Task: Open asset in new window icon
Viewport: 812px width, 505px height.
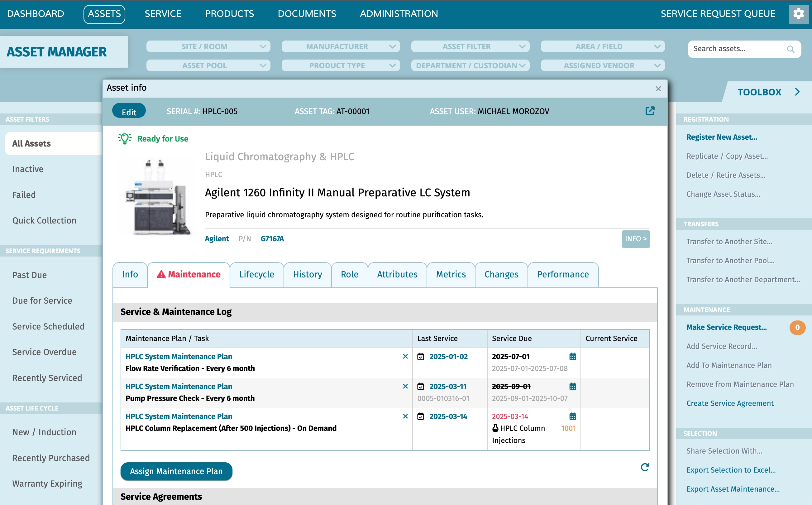Action: point(649,111)
